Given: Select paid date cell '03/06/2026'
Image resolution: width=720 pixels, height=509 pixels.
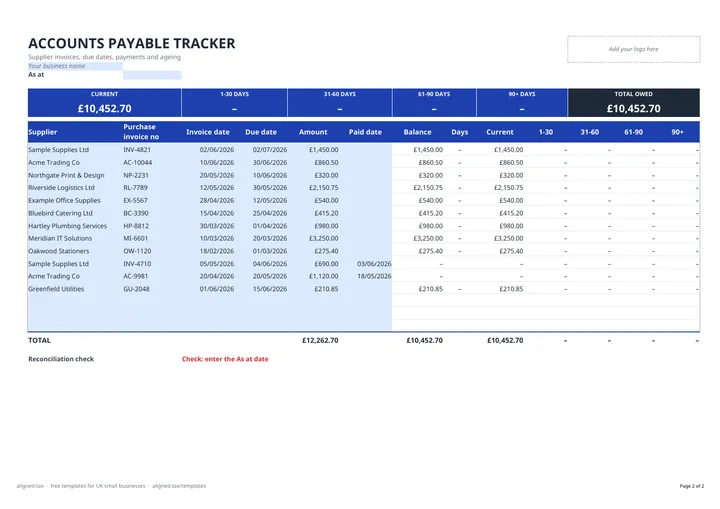Looking at the screenshot, I should (x=374, y=264).
